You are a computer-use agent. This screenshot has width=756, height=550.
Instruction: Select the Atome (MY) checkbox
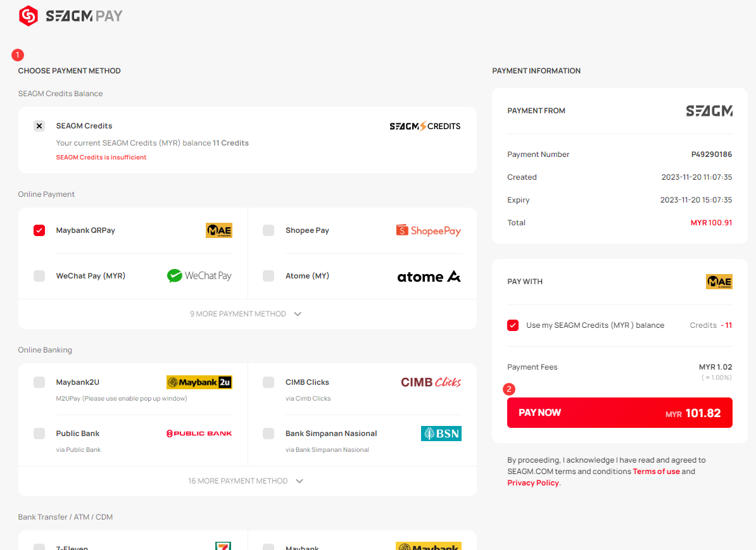(268, 276)
